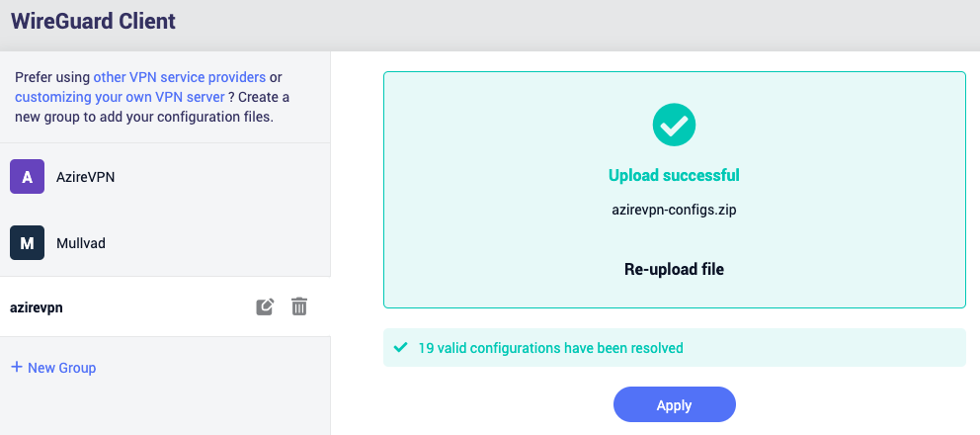Click the "19 valid configurations" message
980x435 pixels.
click(550, 347)
